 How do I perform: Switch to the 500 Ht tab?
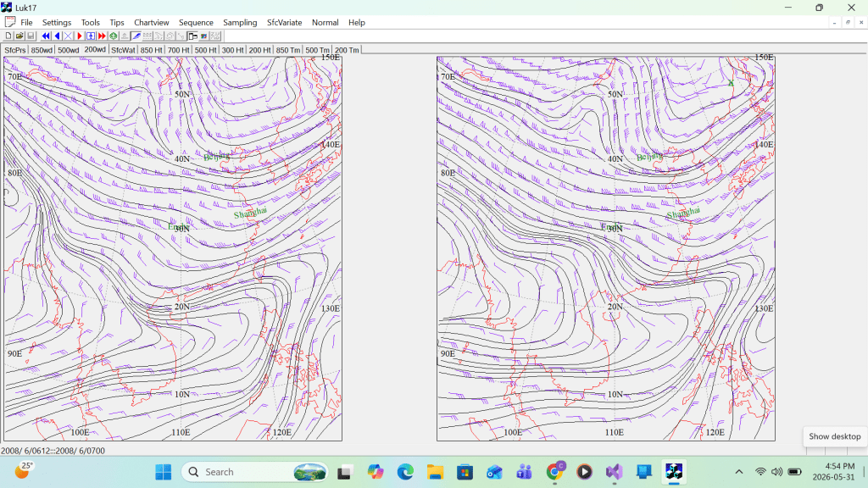tap(205, 50)
